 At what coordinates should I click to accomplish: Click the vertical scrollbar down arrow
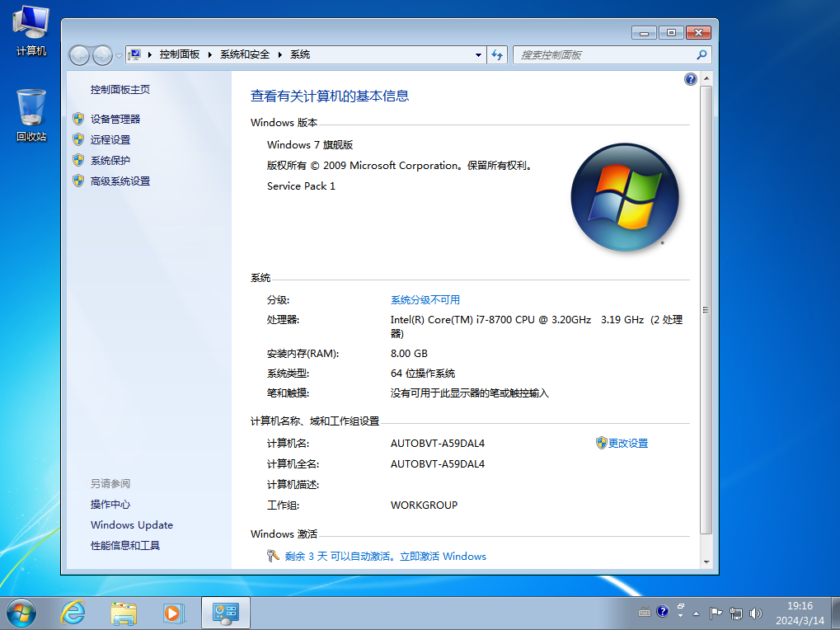click(706, 561)
